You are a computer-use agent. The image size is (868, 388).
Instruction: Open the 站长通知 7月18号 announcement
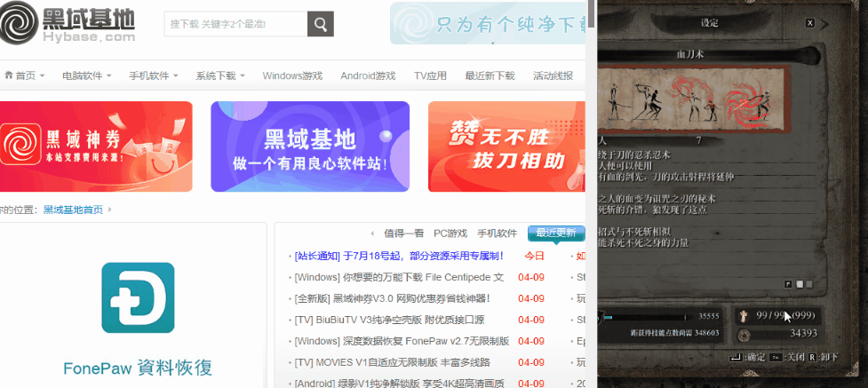399,256
